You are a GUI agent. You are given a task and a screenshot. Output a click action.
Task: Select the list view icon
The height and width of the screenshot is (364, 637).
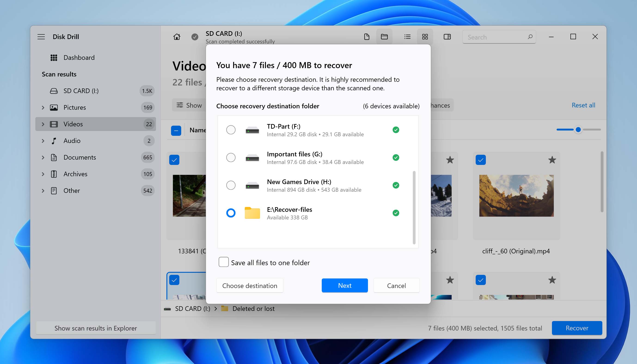pyautogui.click(x=406, y=37)
